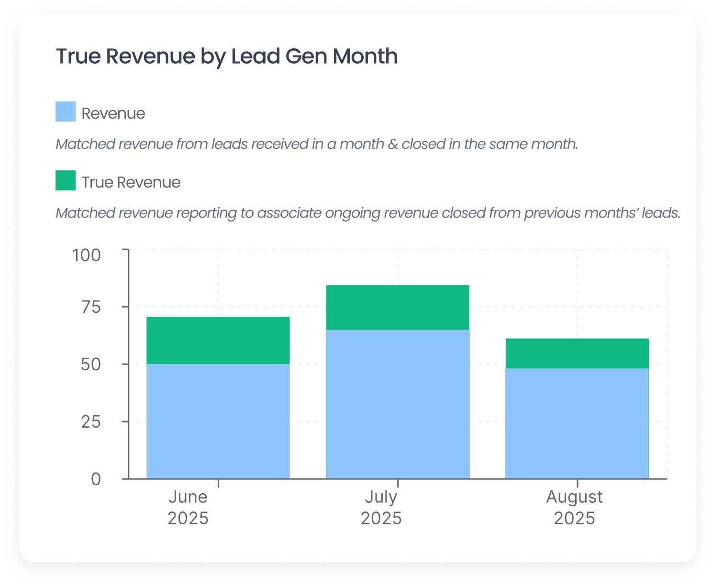The height and width of the screenshot is (588, 723).
Task: Click the 100 value on the y-axis
Action: point(87,255)
